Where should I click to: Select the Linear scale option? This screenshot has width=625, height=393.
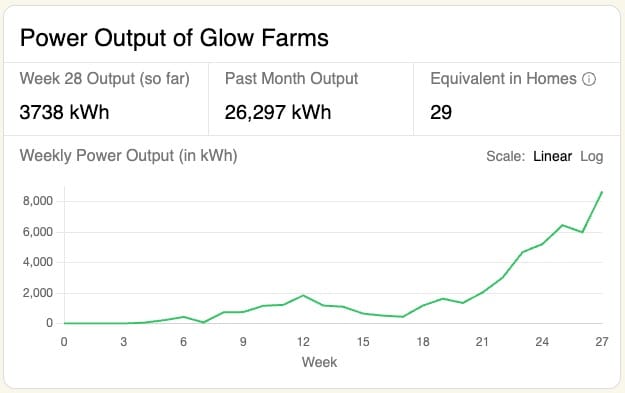coord(552,156)
